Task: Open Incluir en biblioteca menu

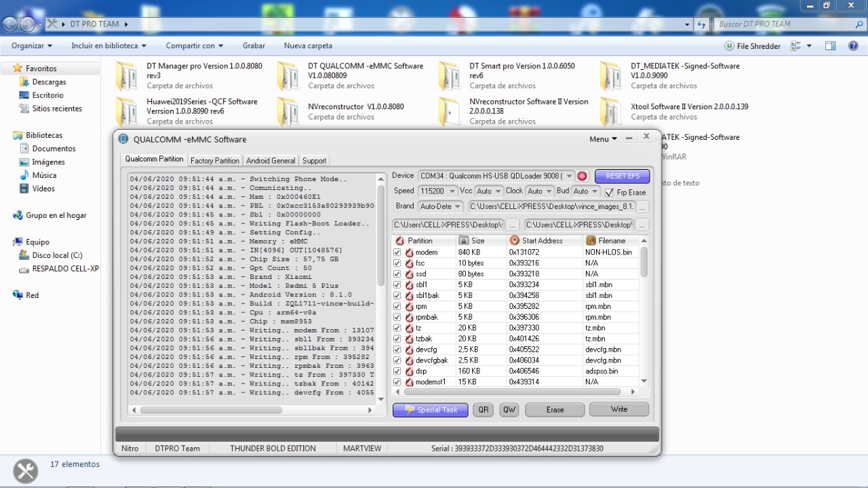Action: (108, 46)
